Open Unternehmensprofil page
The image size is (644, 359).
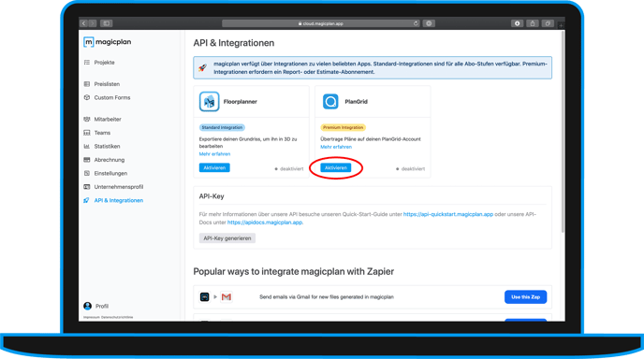tap(119, 187)
